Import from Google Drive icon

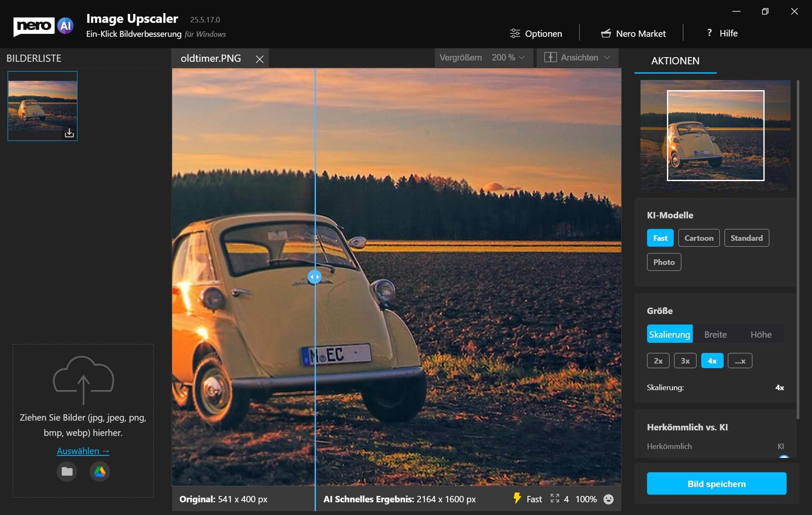[x=100, y=471]
